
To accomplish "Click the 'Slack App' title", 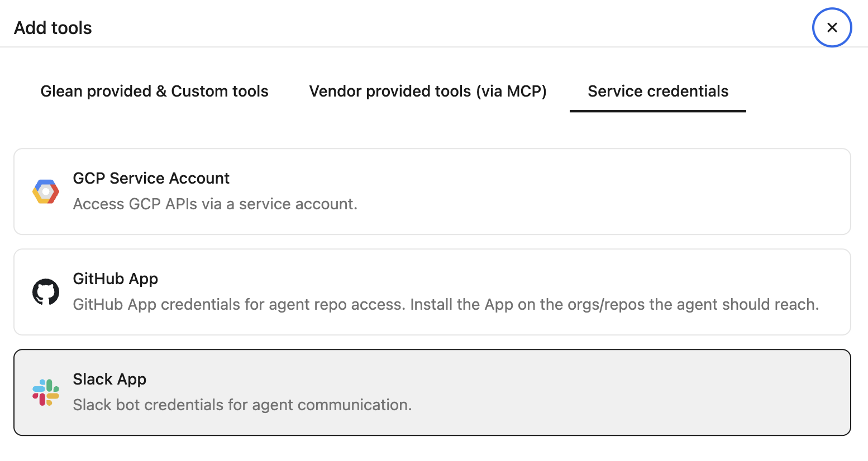I will [x=109, y=379].
